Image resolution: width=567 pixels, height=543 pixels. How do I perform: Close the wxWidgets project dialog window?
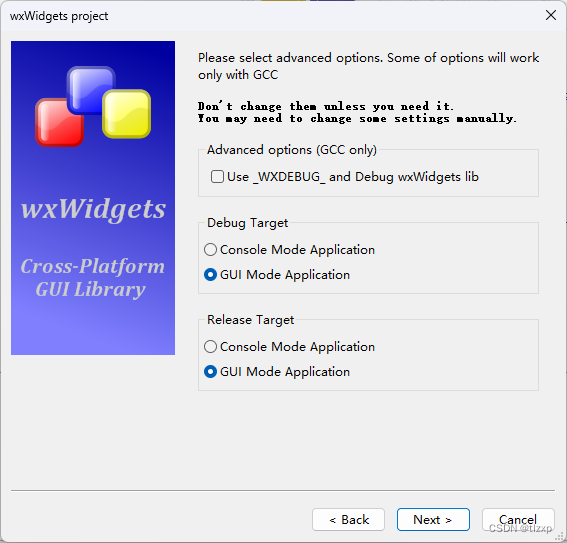tap(551, 15)
